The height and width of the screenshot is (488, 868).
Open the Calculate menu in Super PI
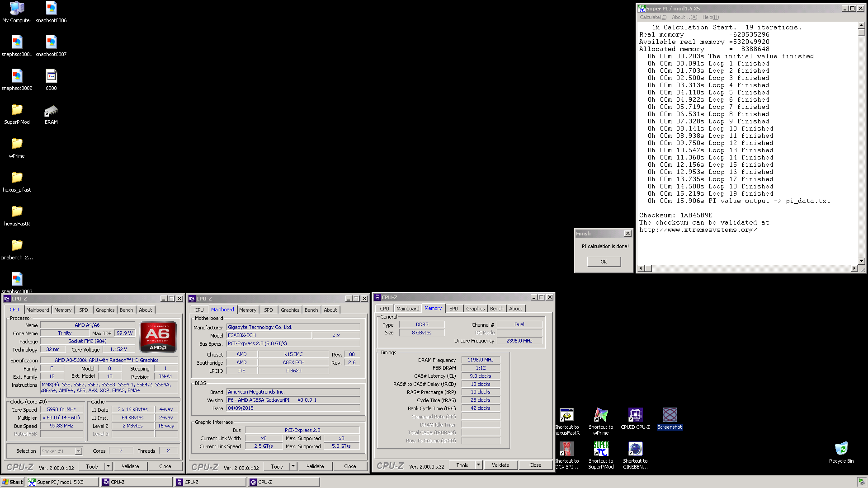click(653, 17)
